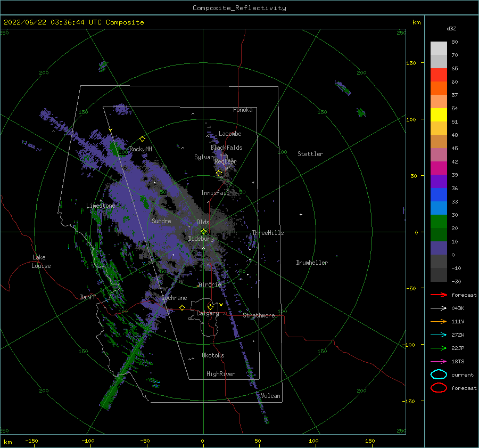Click the Limestone label on map
479x448 pixels.
(101, 206)
